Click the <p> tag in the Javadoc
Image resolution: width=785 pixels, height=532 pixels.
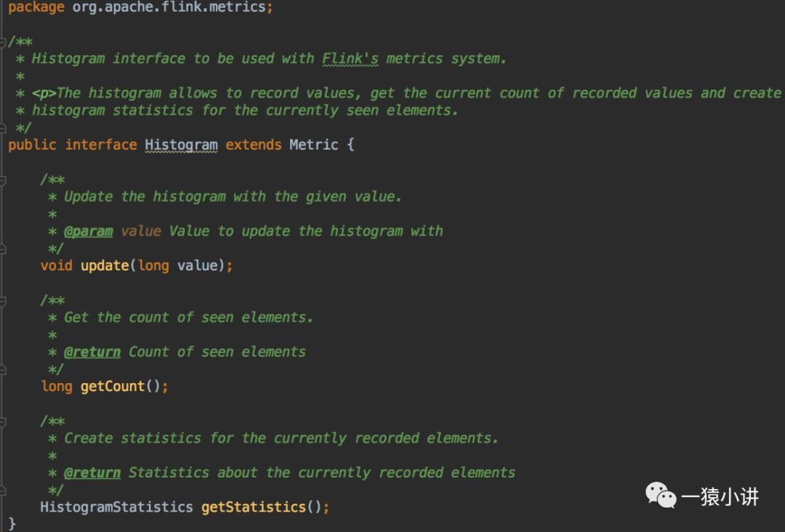[x=44, y=93]
